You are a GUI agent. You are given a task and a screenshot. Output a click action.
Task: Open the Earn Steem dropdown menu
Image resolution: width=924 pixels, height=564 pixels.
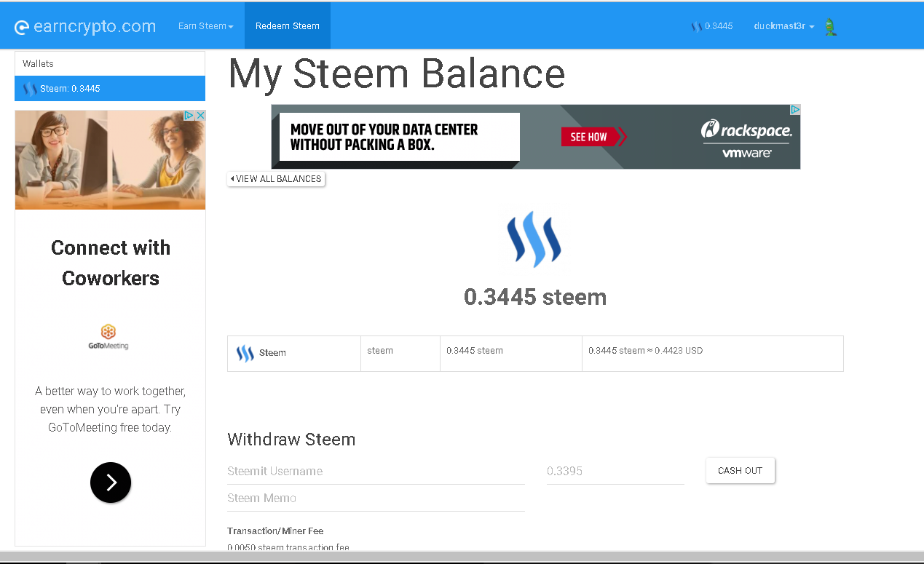(x=206, y=26)
